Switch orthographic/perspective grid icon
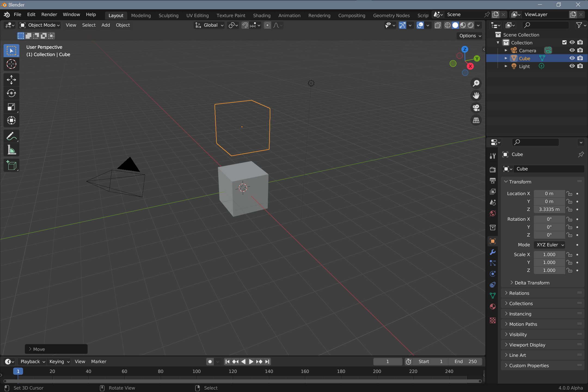The width and height of the screenshot is (588, 392). pos(476,120)
